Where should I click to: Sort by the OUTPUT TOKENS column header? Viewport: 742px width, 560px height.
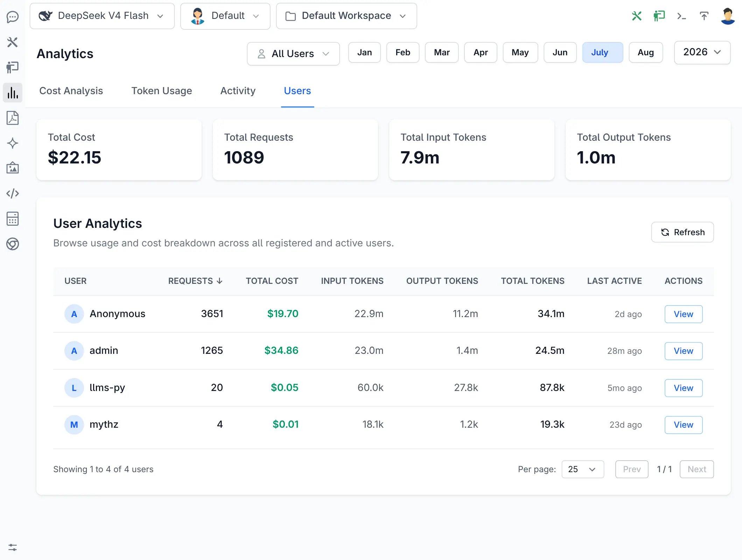pyautogui.click(x=442, y=281)
